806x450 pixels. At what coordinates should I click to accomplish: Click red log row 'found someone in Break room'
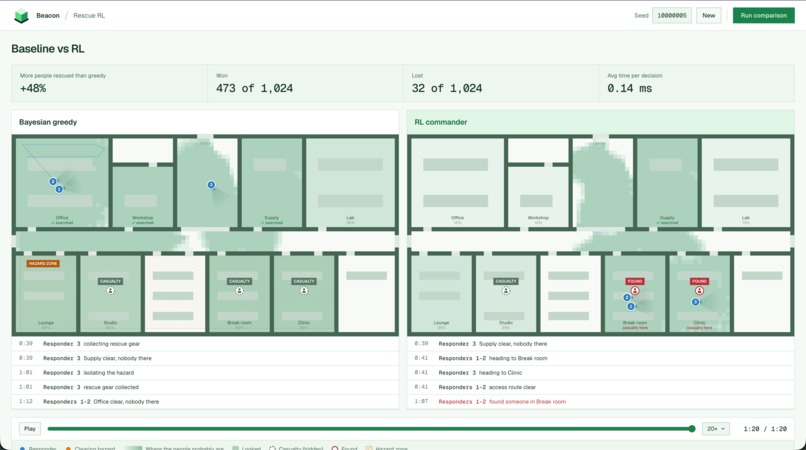[x=600, y=402]
